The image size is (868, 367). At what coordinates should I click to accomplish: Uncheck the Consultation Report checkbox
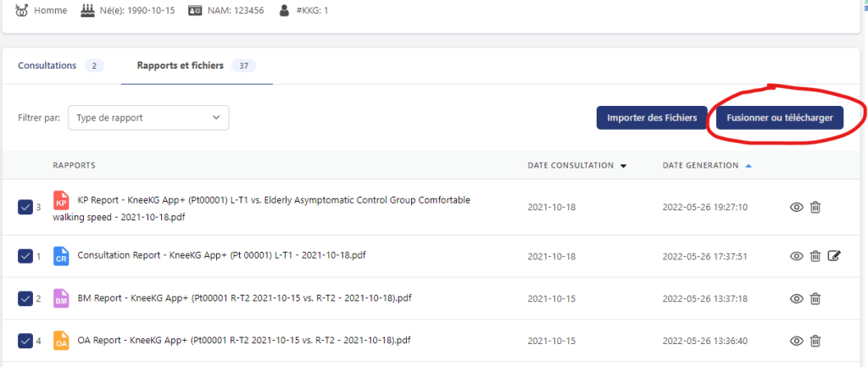point(25,256)
